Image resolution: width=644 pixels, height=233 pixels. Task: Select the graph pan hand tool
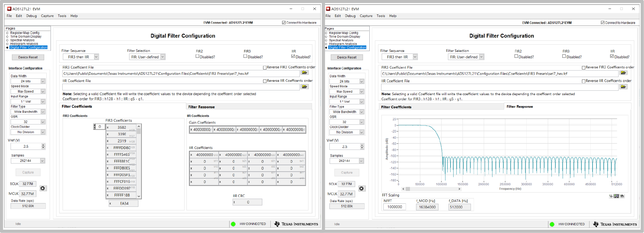622,196
